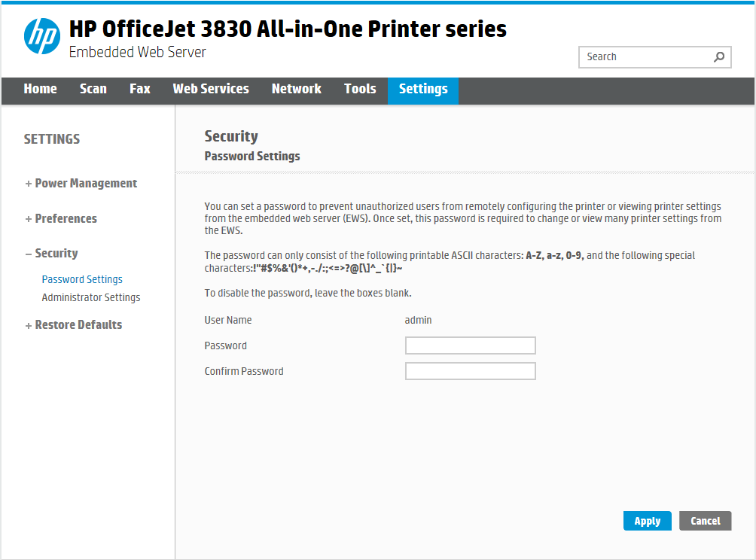Viewport: 756px width, 560px height.
Task: Switch to the Scan tab
Action: 93,89
